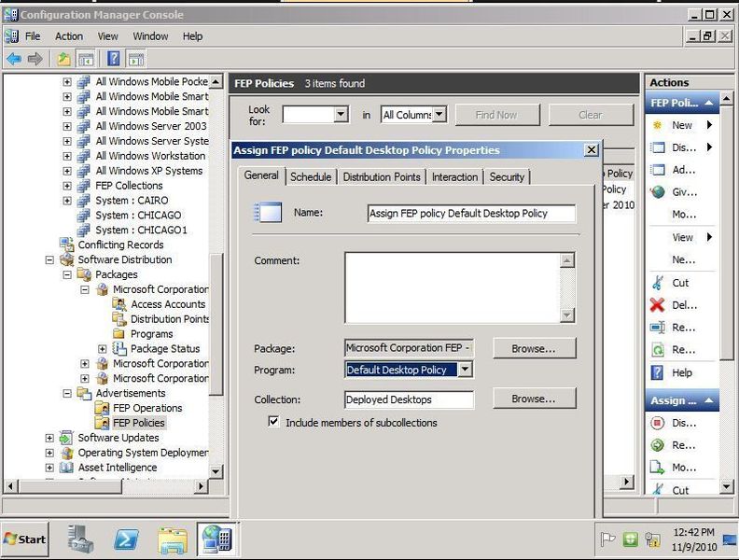
Task: Click the Back arrow toolbar icon
Action: coord(14,59)
